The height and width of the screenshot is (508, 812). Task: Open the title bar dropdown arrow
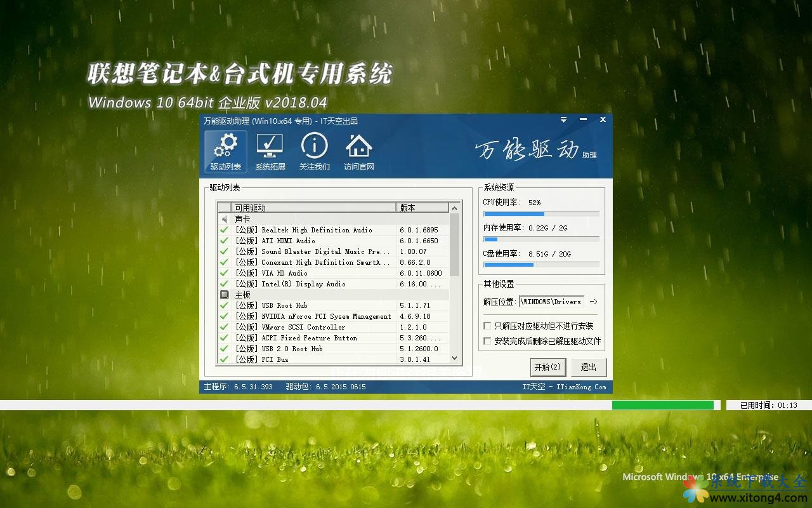[x=563, y=119]
